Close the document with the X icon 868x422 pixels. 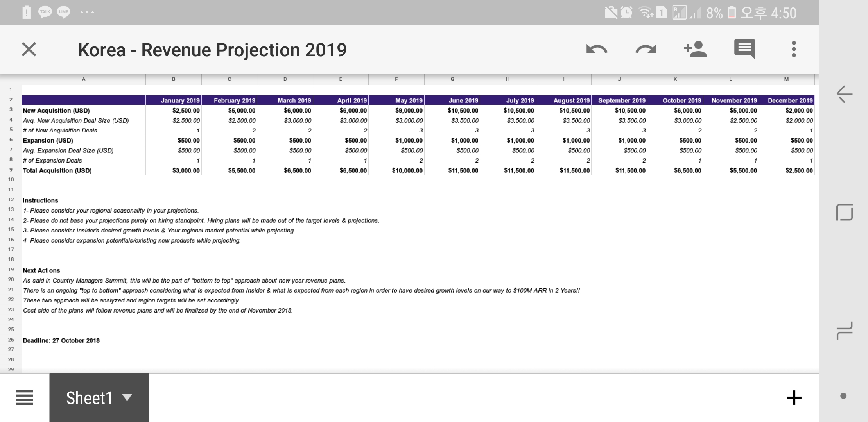(29, 50)
